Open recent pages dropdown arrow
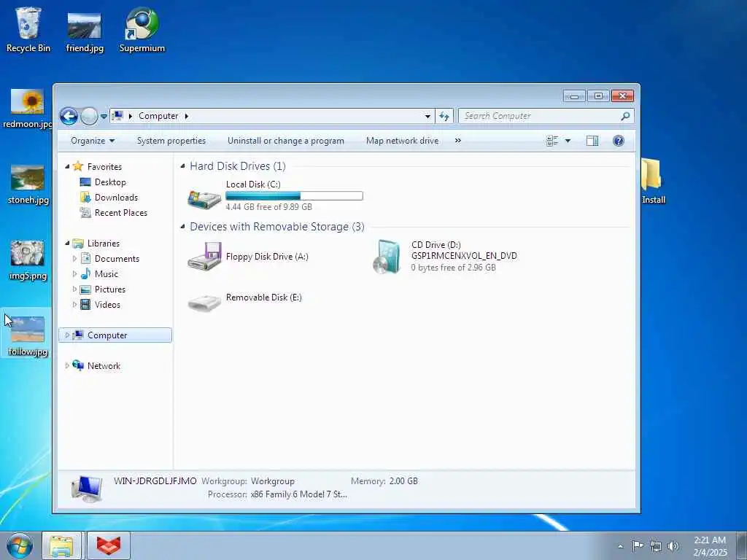 [x=104, y=116]
